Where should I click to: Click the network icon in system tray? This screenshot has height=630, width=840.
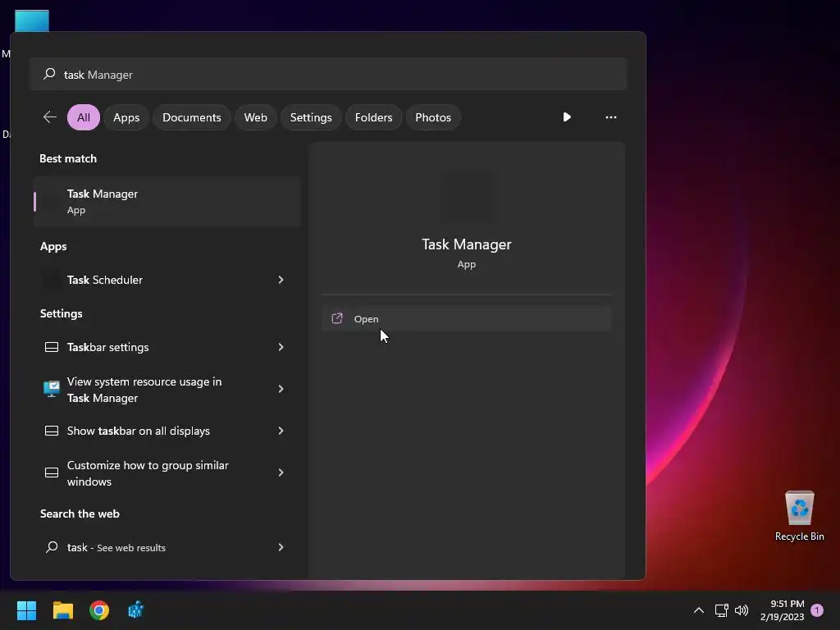point(721,610)
